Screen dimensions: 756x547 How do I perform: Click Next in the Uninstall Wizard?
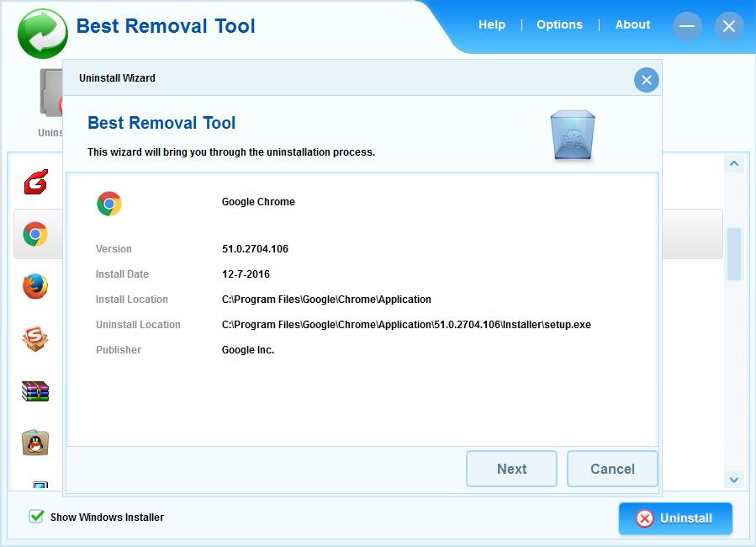[x=511, y=469]
